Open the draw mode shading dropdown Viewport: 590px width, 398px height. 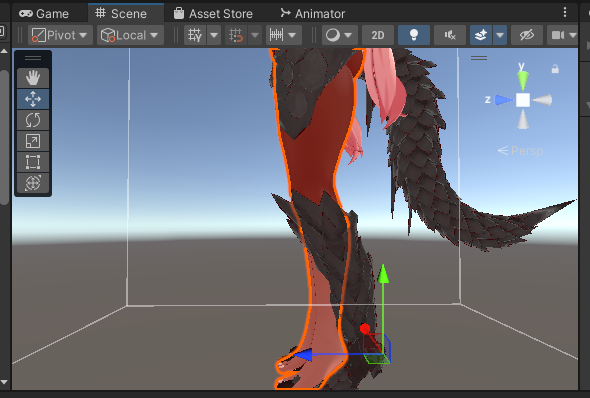tap(339, 35)
